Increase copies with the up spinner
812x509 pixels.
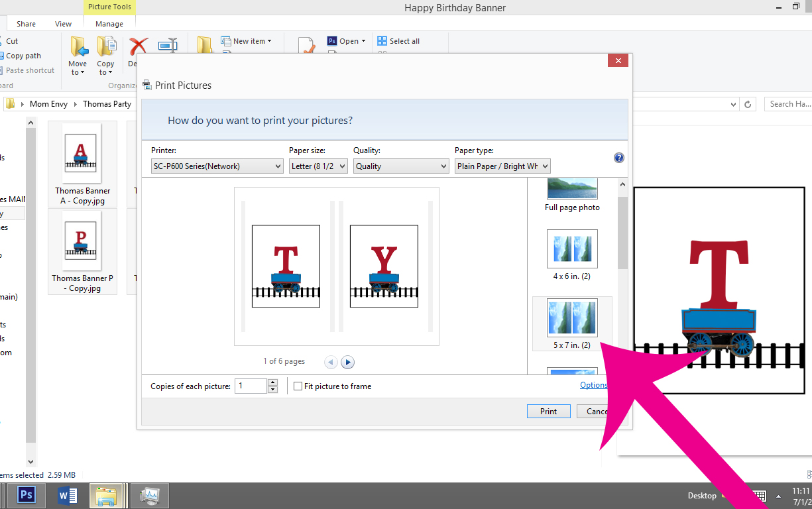[x=272, y=382]
